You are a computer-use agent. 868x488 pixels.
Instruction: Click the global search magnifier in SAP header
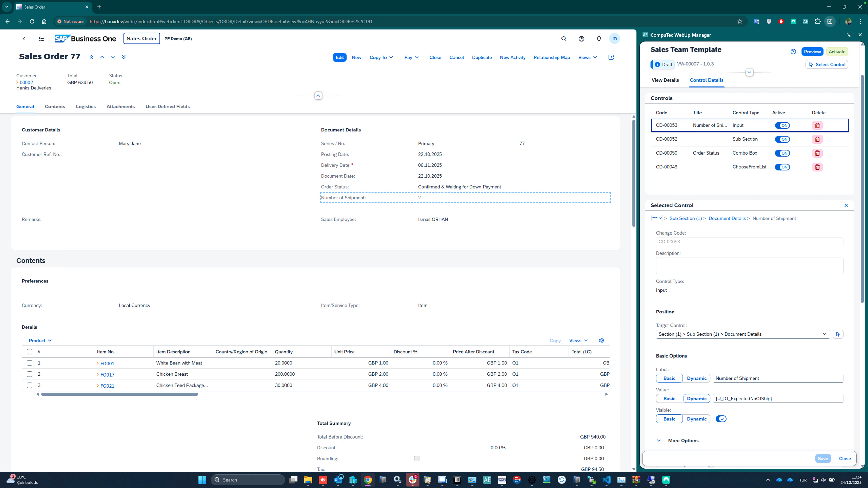coord(564,39)
